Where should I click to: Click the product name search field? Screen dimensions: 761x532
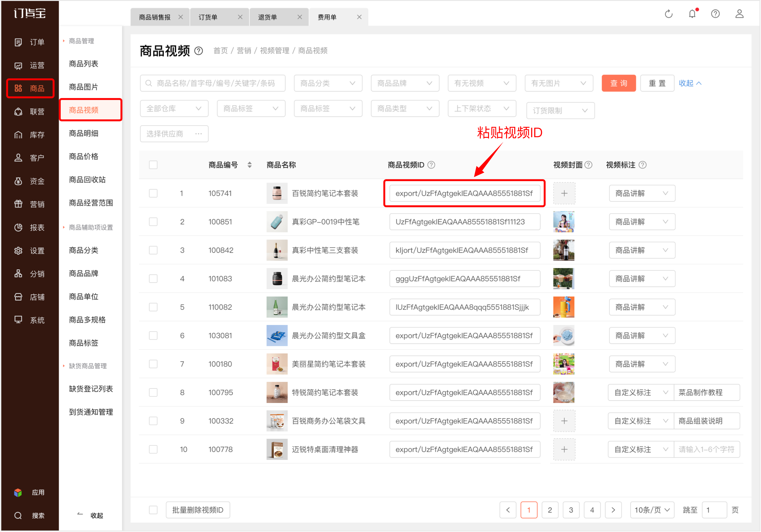[x=213, y=83]
